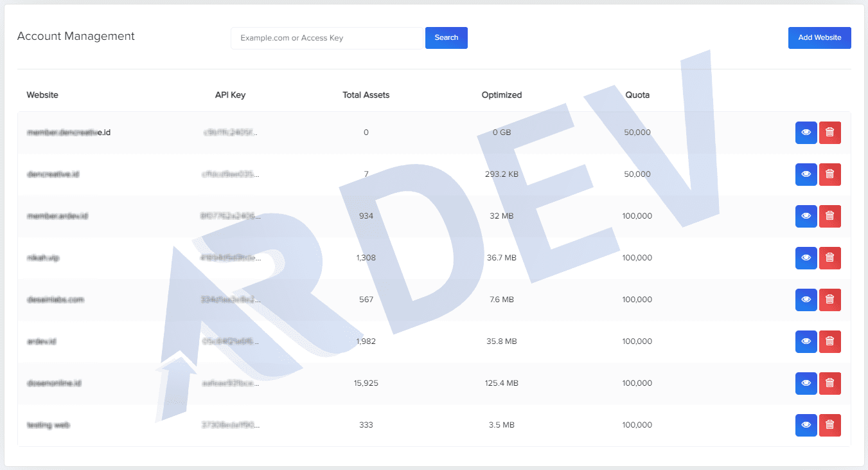
Task: View details for the 567 assets row
Action: click(x=806, y=300)
